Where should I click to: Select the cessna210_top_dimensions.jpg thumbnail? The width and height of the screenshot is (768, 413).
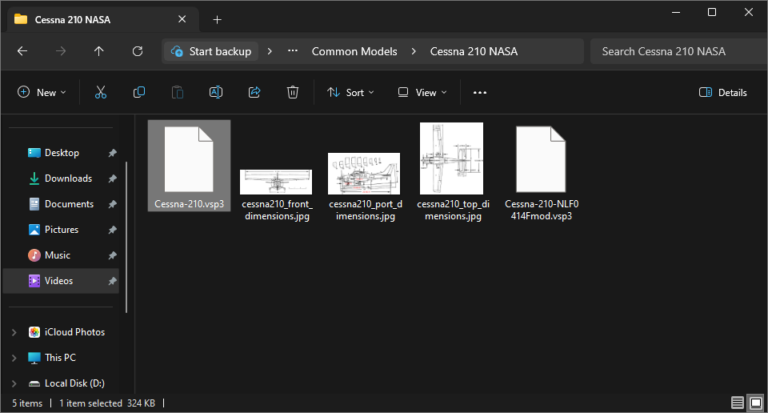pyautogui.click(x=451, y=170)
